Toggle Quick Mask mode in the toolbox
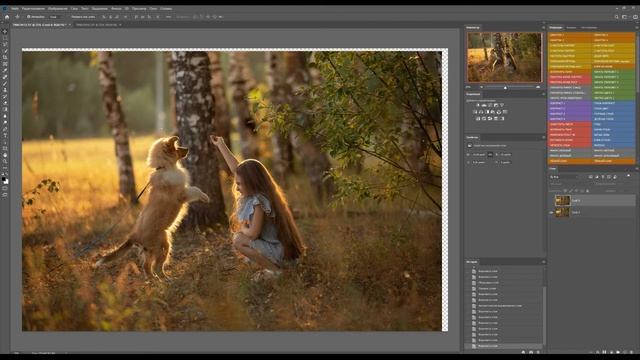640x360 pixels. (5, 189)
